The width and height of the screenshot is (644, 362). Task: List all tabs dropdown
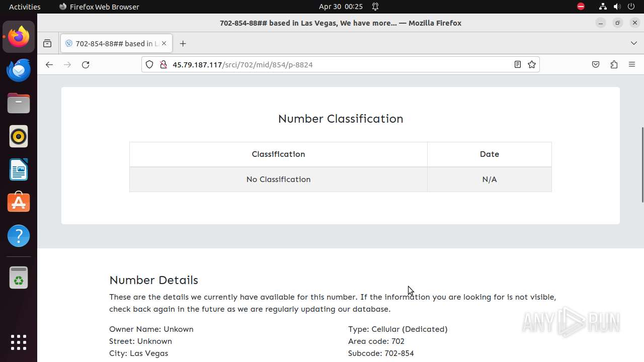634,44
